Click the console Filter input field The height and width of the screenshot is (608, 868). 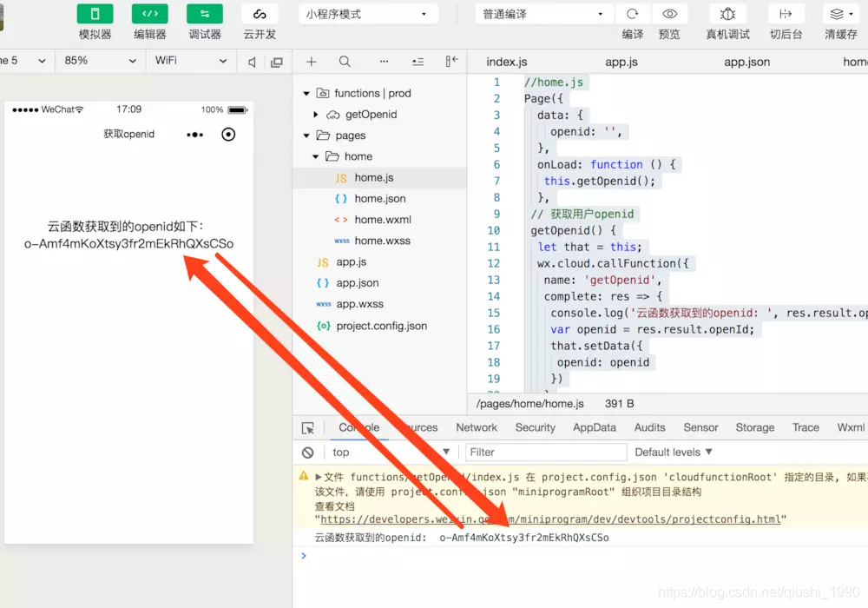546,453
